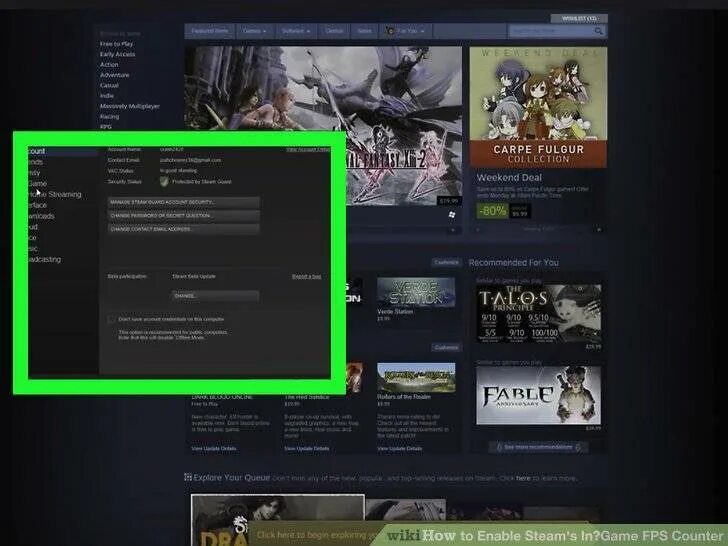Open the Verde Station game thumbnail
The width and height of the screenshot is (728, 546).
click(416, 292)
